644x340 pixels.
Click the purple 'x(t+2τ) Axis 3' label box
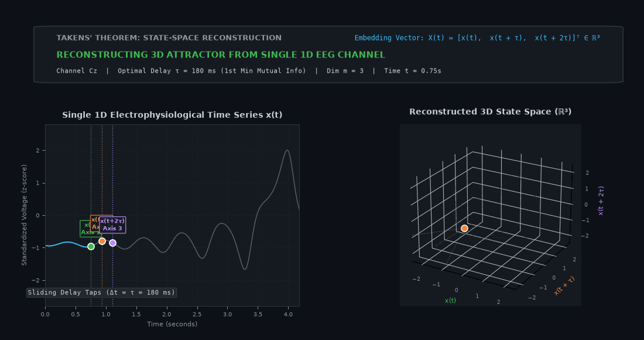click(x=112, y=225)
